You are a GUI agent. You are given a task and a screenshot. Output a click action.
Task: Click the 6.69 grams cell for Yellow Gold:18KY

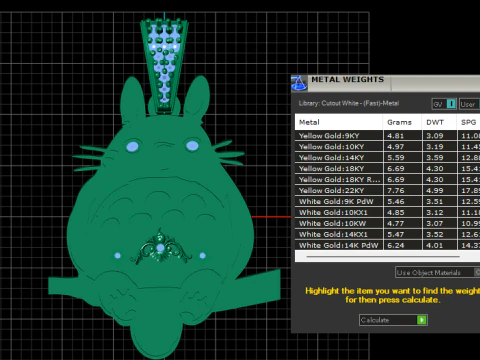coord(402,169)
